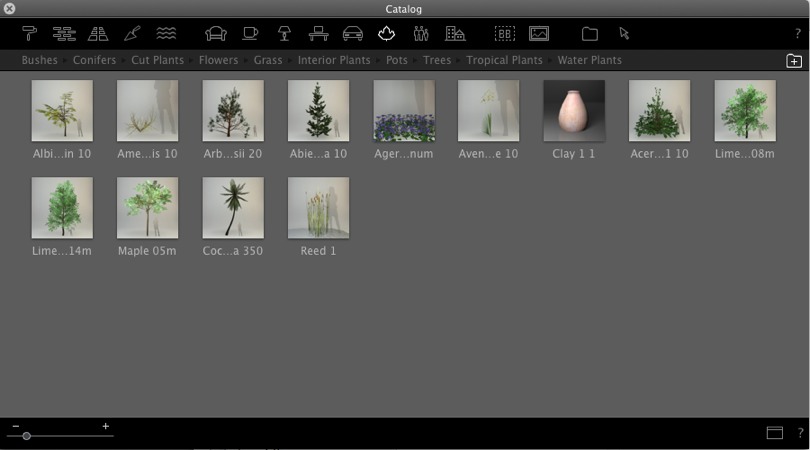Pick the Lime...08m tree thumbnail
Image resolution: width=810 pixels, height=450 pixels.
745,111
